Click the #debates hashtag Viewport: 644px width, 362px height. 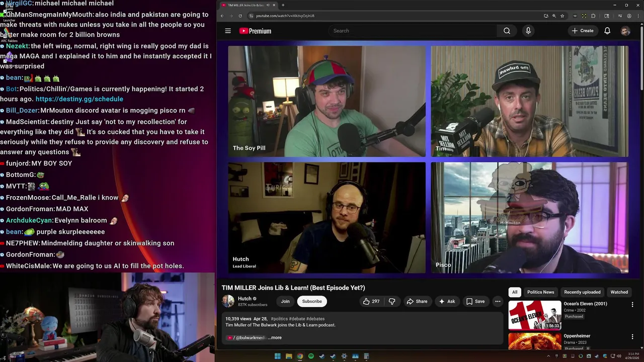[x=315, y=319]
